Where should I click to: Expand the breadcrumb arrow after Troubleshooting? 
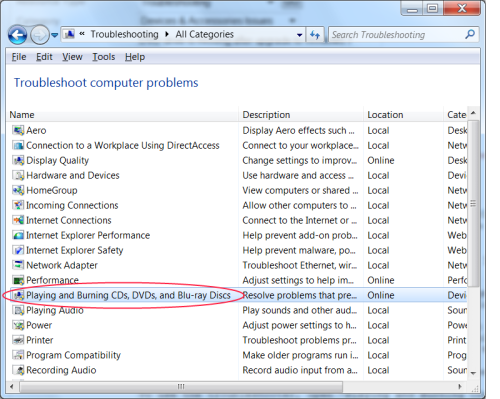point(167,34)
